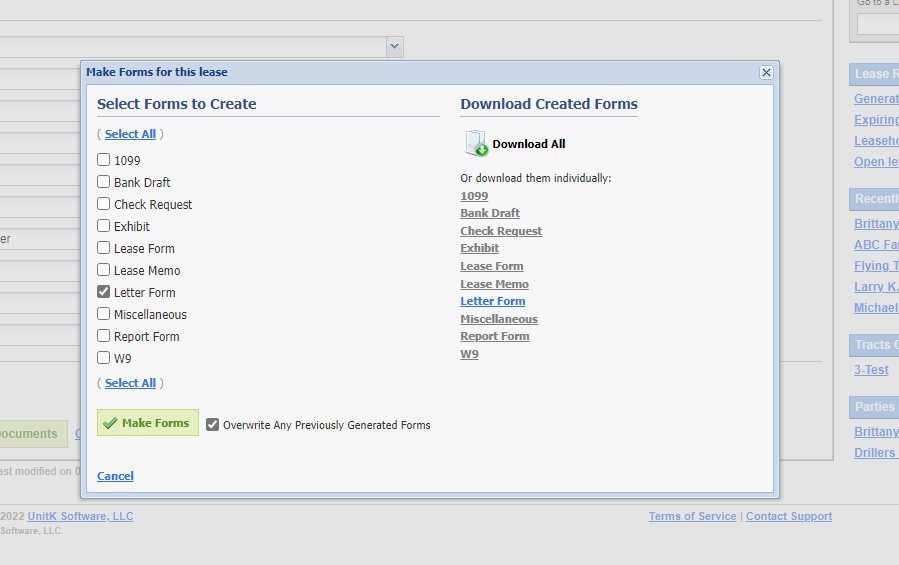Tick the Check Request checkbox
This screenshot has height=565, width=899.
point(103,204)
